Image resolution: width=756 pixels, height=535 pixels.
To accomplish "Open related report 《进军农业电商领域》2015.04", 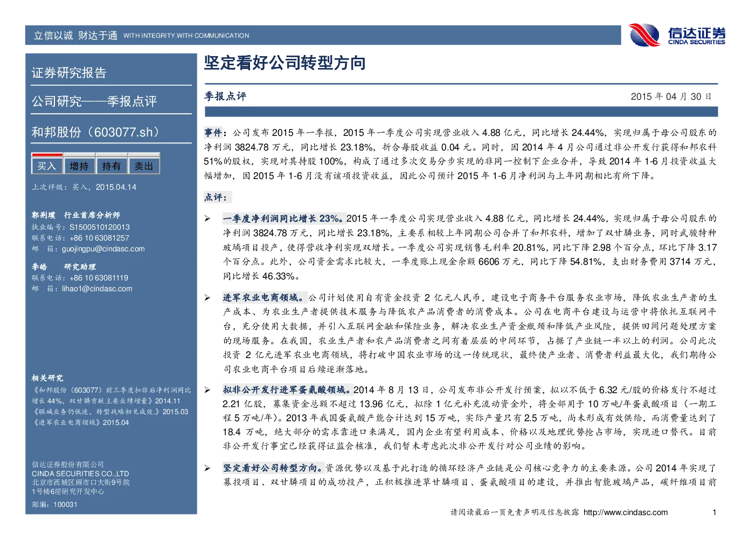I will pos(80,422).
